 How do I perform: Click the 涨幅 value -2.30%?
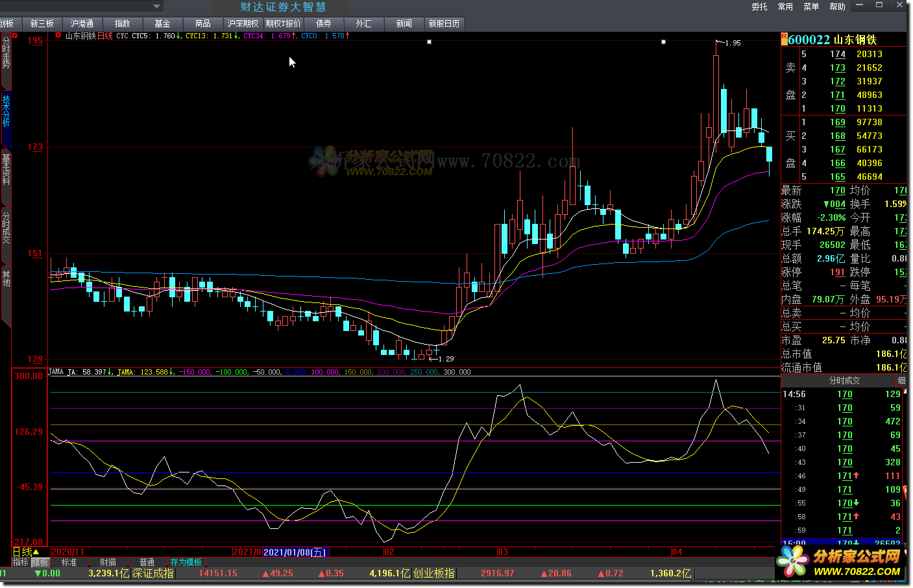(x=831, y=217)
